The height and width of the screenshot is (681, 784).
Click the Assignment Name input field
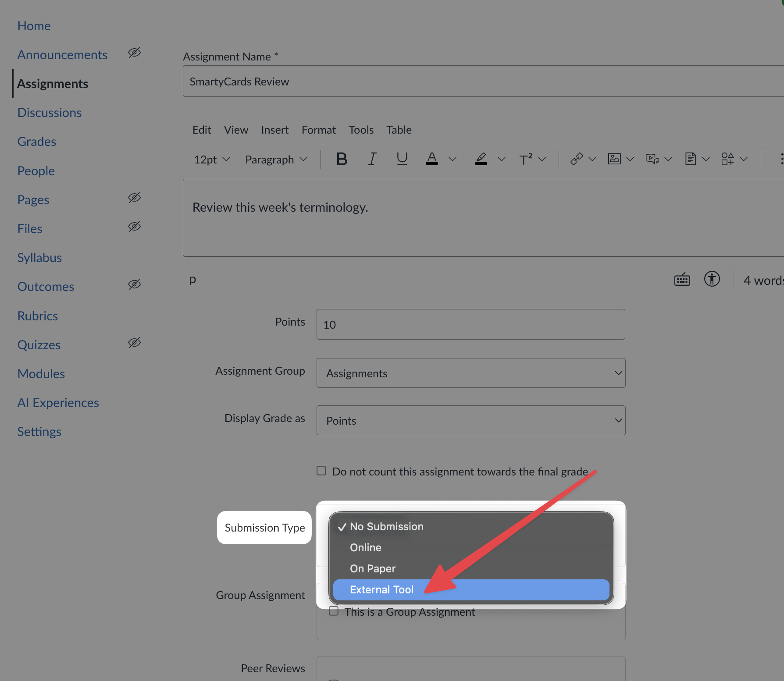click(x=483, y=81)
